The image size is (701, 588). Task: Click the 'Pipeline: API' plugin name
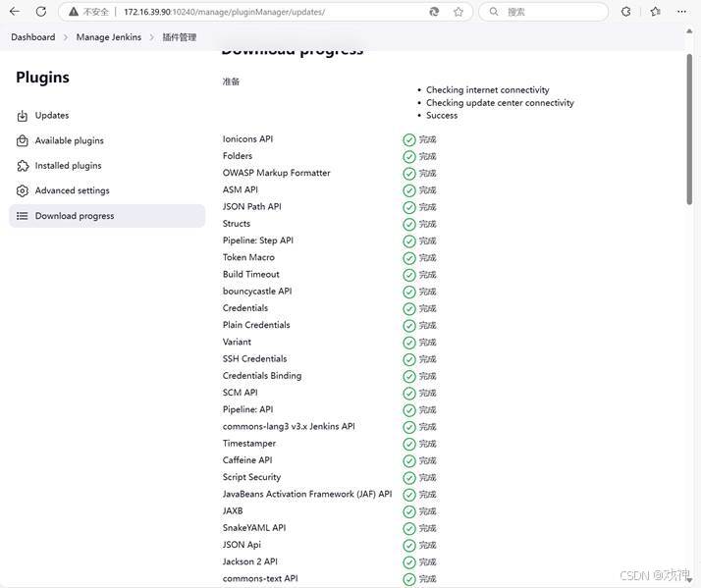[x=247, y=409]
